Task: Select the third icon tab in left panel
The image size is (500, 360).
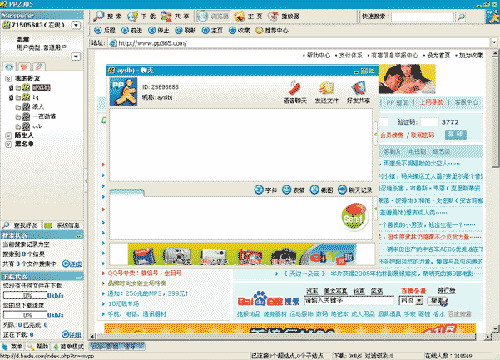Action: point(39,67)
